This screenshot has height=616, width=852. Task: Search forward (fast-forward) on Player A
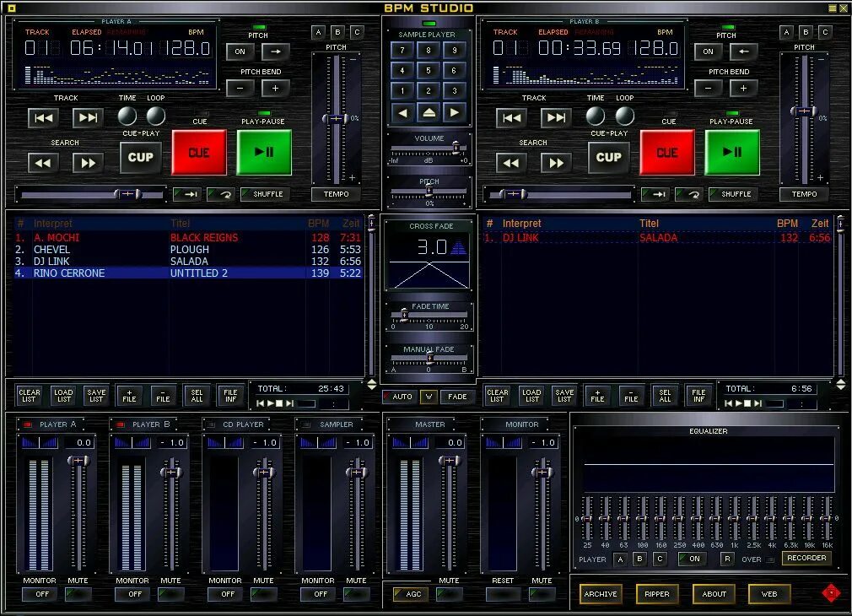[88, 163]
